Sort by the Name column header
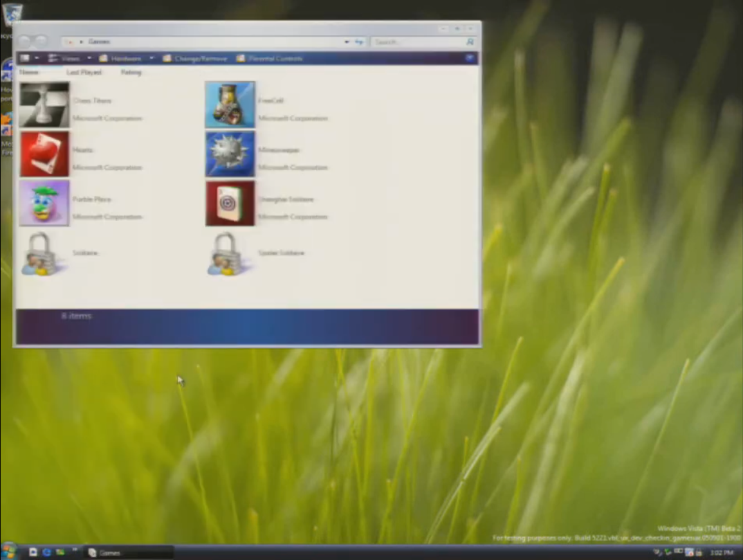 29,72
